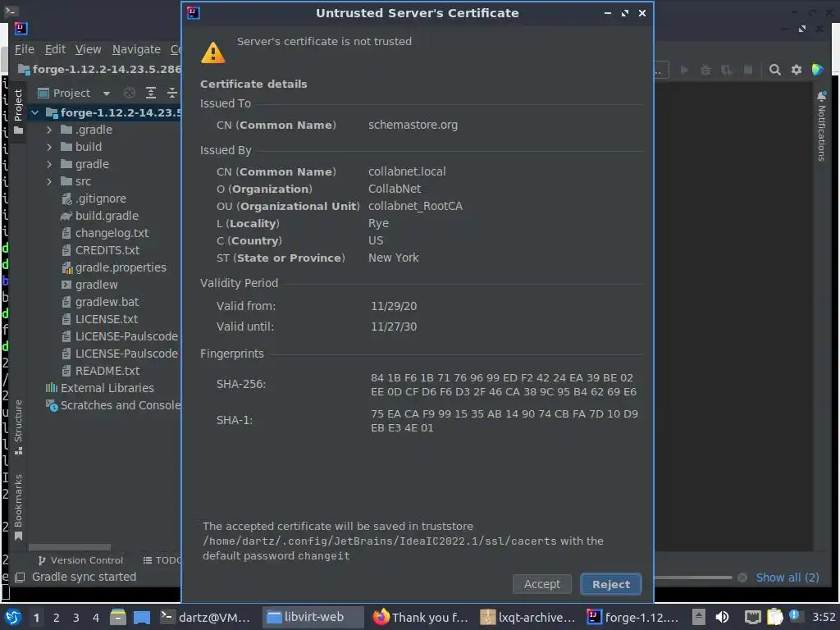840x630 pixels.
Task: Toggle the Project tool window tab
Action: (18, 111)
